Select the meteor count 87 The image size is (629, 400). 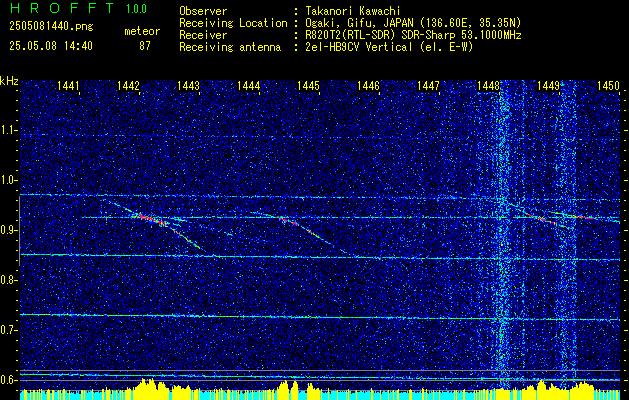pyautogui.click(x=145, y=46)
